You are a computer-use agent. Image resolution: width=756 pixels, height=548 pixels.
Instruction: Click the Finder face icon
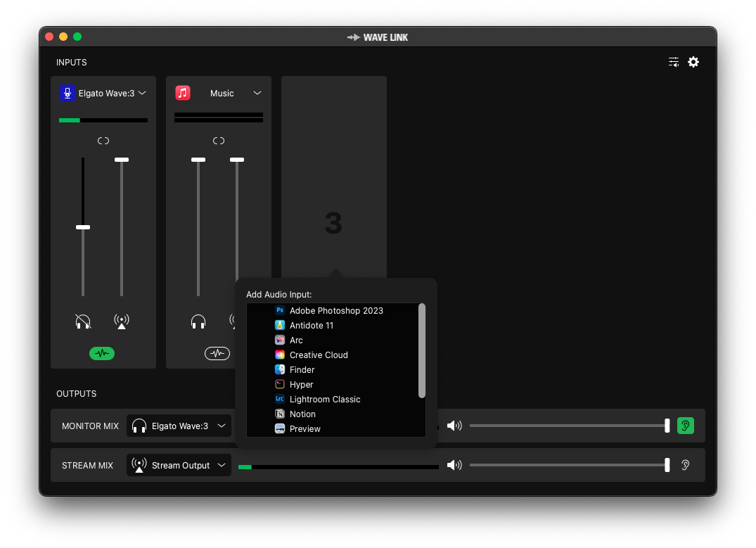(280, 369)
